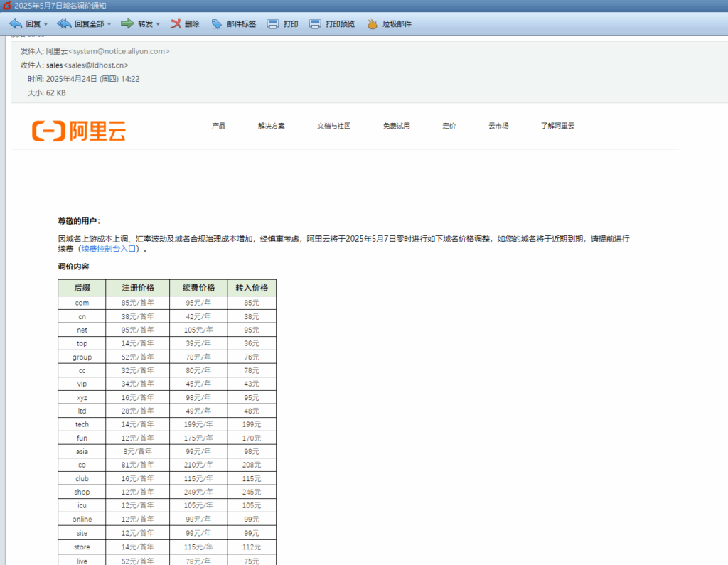Image resolution: width=728 pixels, height=565 pixels.
Task: Click the 了解阿里云 link
Action: (557, 126)
